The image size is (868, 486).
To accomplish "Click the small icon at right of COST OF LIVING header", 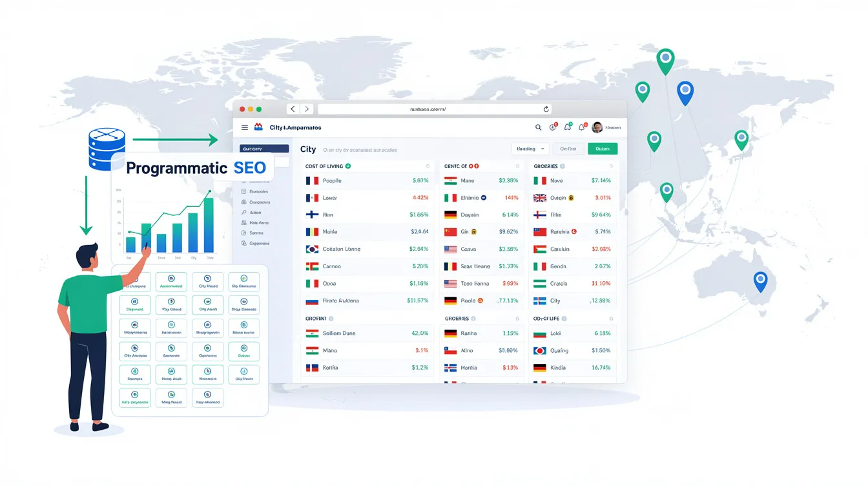I will 428,167.
